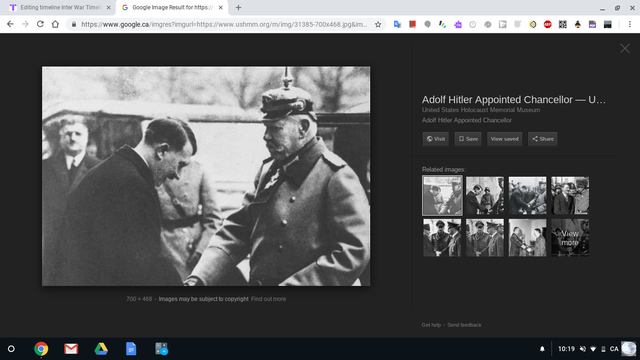Open the Chrome OS launcher circle

(x=11, y=349)
